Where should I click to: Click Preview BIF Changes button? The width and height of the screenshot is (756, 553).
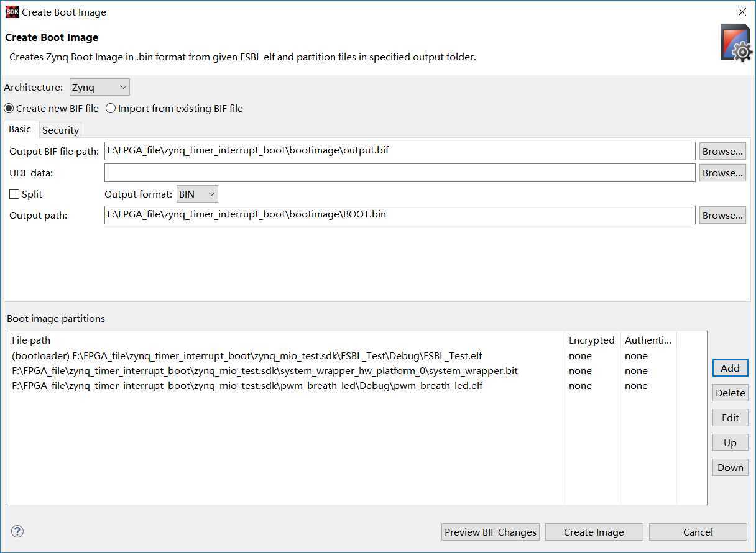[x=491, y=532]
